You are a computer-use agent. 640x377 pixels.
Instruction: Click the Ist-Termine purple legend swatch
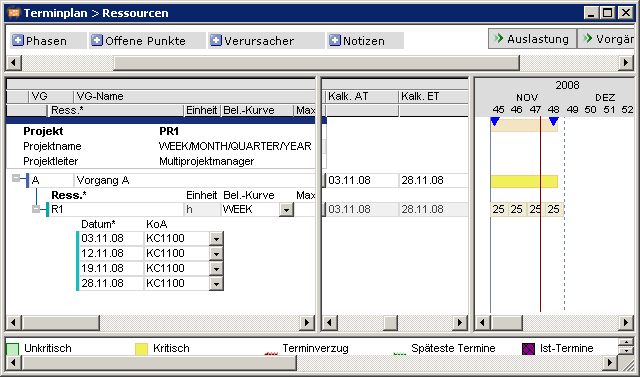[529, 349]
